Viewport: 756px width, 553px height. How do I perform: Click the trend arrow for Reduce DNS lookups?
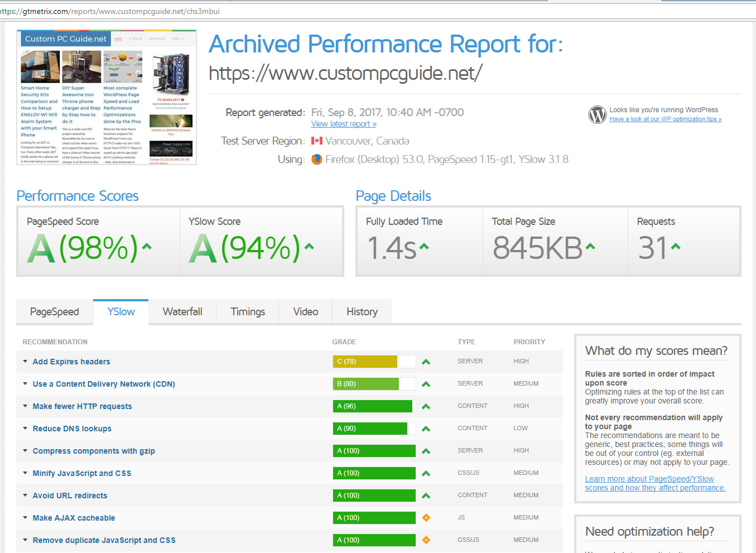(x=426, y=429)
